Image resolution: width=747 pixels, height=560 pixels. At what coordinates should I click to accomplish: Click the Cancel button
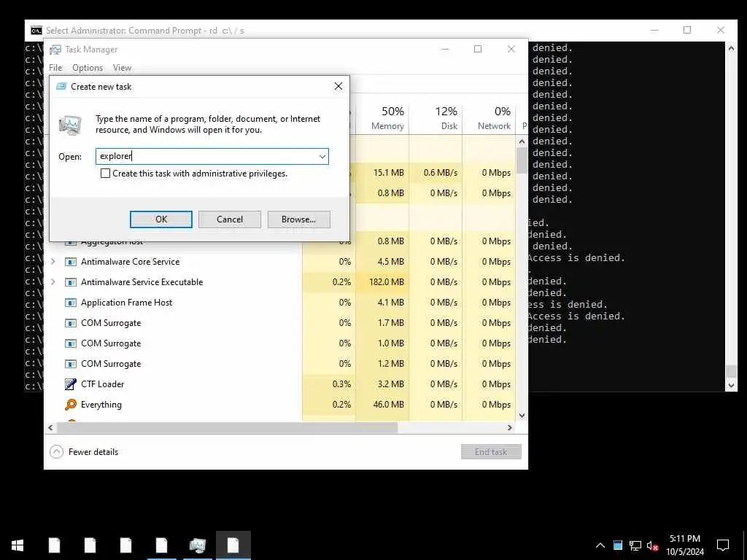coord(230,219)
